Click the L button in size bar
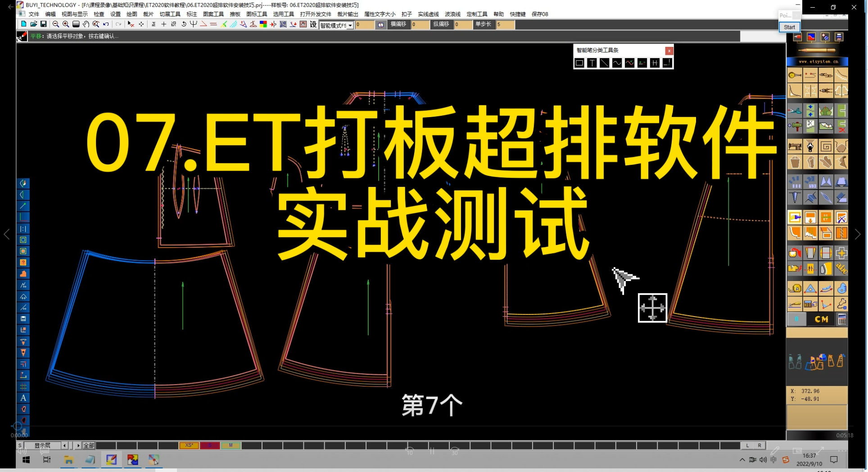This screenshot has height=472, width=868. pos(747,445)
